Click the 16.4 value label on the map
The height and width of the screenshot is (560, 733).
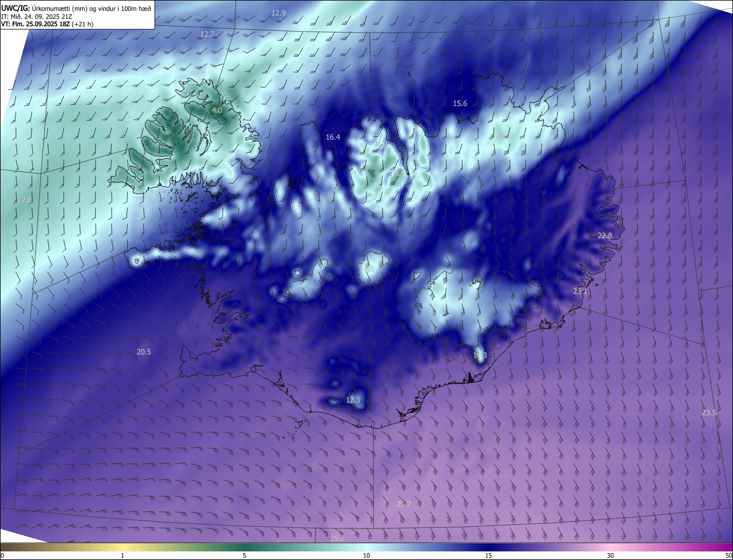click(x=333, y=137)
